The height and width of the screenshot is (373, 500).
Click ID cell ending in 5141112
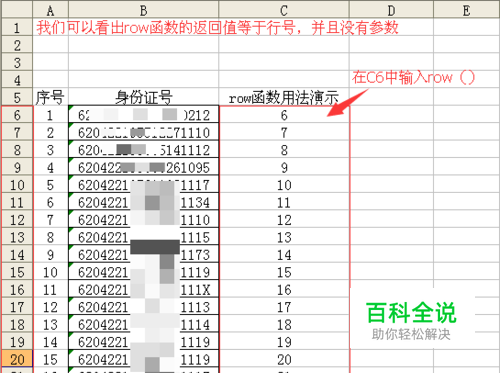[x=143, y=150]
